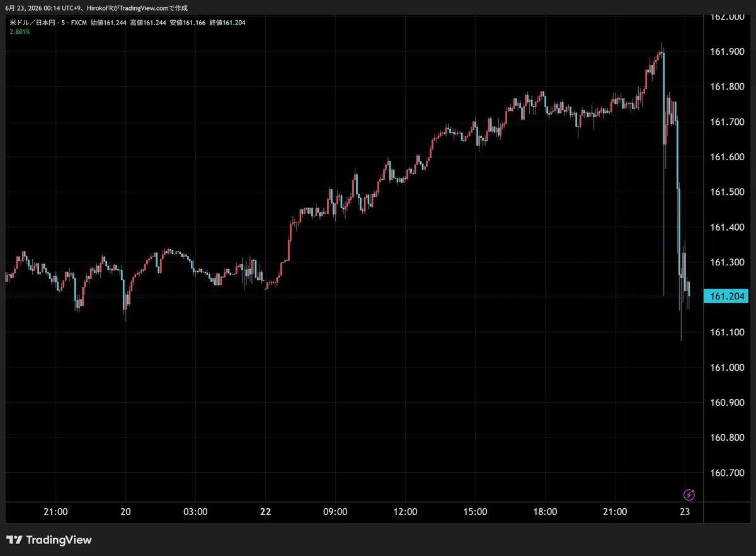This screenshot has width=756, height=556.
Task: Click the 21:00 label just before date 20
Action: [55, 512]
